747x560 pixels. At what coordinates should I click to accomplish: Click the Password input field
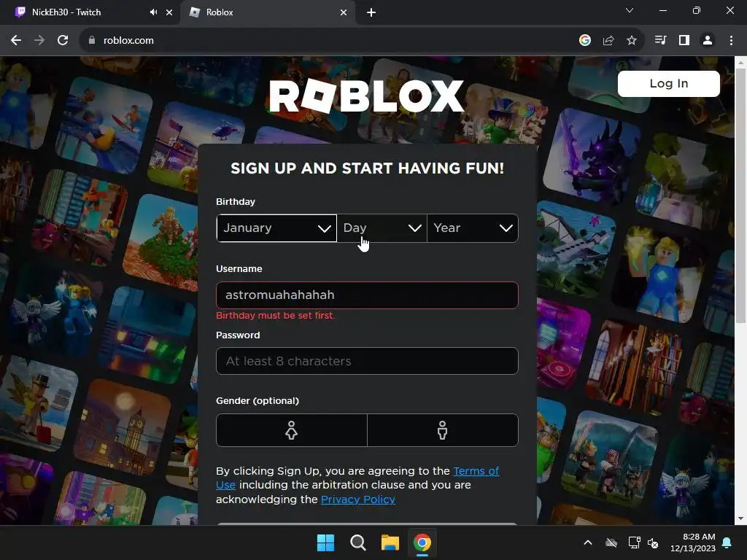(367, 361)
